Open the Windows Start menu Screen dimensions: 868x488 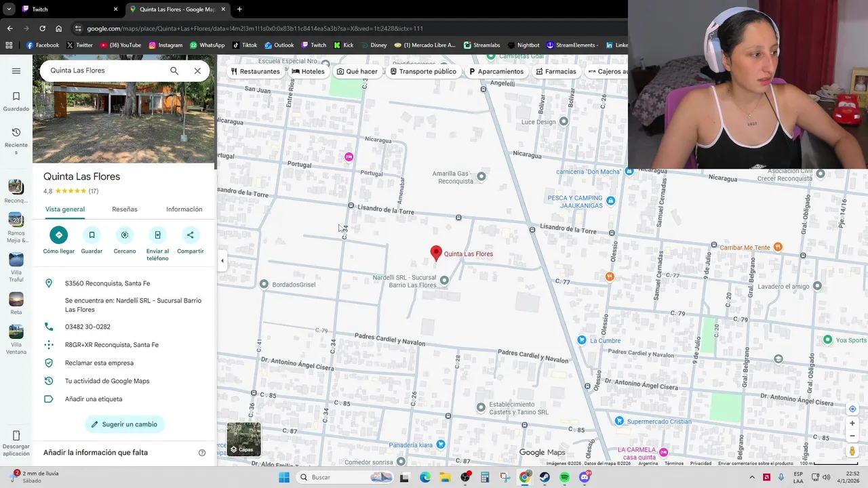(284, 477)
